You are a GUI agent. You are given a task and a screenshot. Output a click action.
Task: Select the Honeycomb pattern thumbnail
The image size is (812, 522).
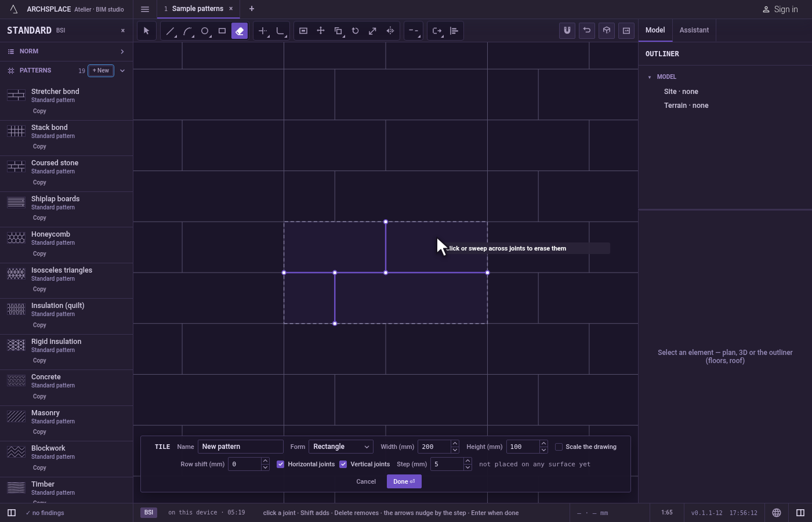[x=16, y=238]
